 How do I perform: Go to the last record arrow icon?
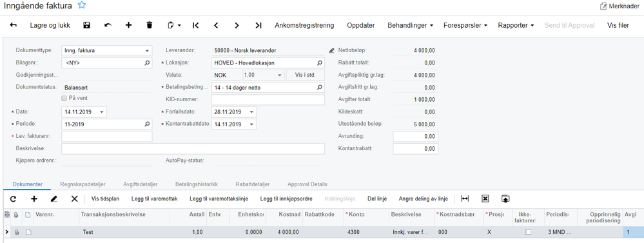point(258,25)
